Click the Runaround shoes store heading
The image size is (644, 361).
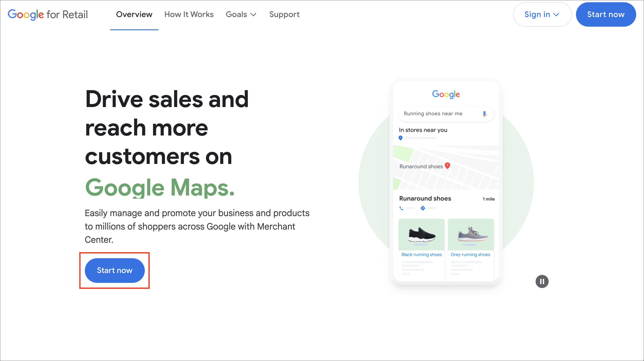point(425,198)
